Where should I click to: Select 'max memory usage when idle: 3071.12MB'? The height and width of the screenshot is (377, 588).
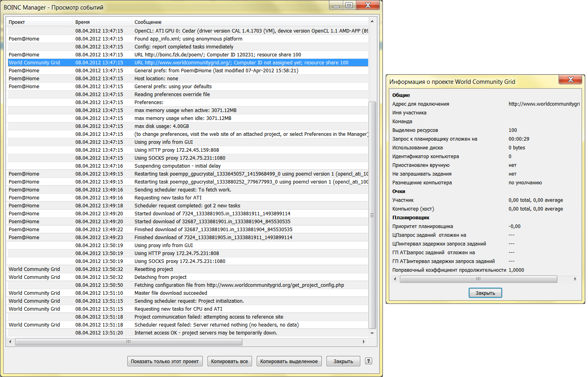click(x=188, y=118)
